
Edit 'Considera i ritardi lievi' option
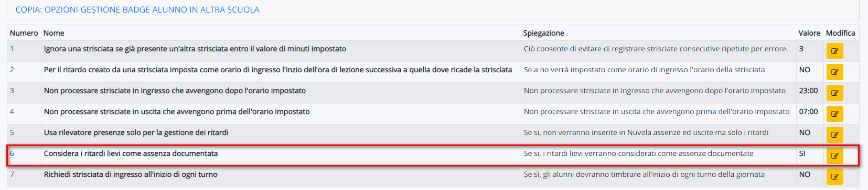tap(834, 155)
